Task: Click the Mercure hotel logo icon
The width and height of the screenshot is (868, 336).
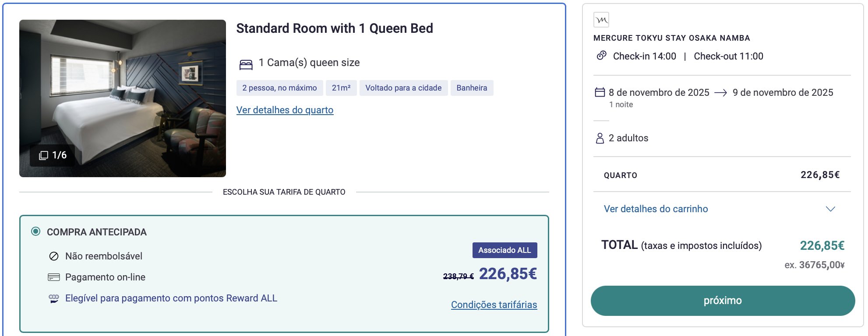Action: point(601,20)
